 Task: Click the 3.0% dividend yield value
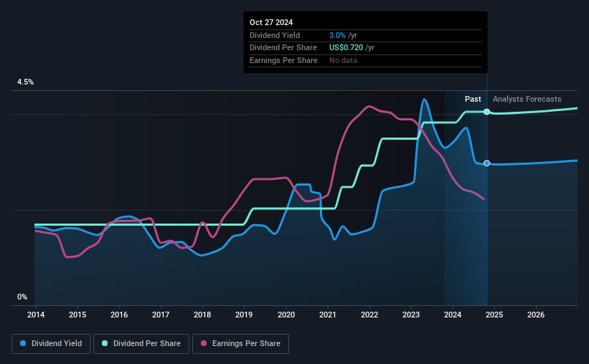(337, 35)
